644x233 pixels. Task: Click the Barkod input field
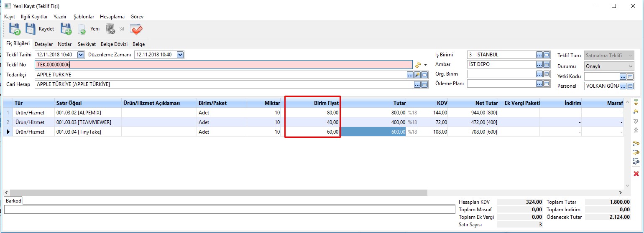click(229, 209)
